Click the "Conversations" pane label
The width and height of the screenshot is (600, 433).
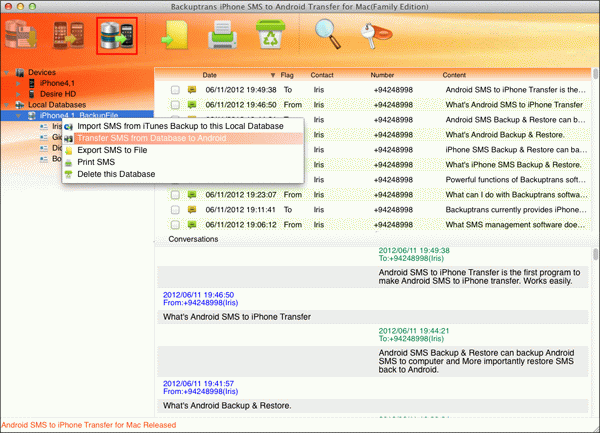coord(193,239)
